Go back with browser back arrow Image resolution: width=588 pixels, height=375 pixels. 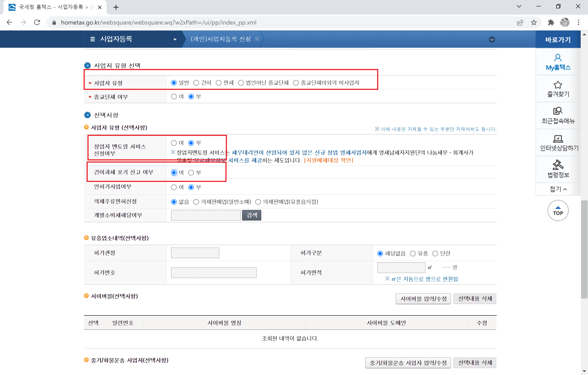9,22
